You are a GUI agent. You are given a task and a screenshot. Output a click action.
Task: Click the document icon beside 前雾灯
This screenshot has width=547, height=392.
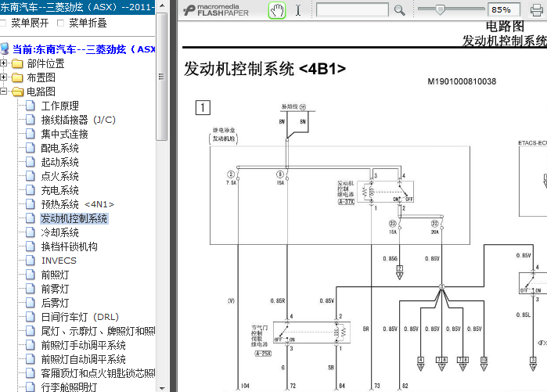click(31, 289)
